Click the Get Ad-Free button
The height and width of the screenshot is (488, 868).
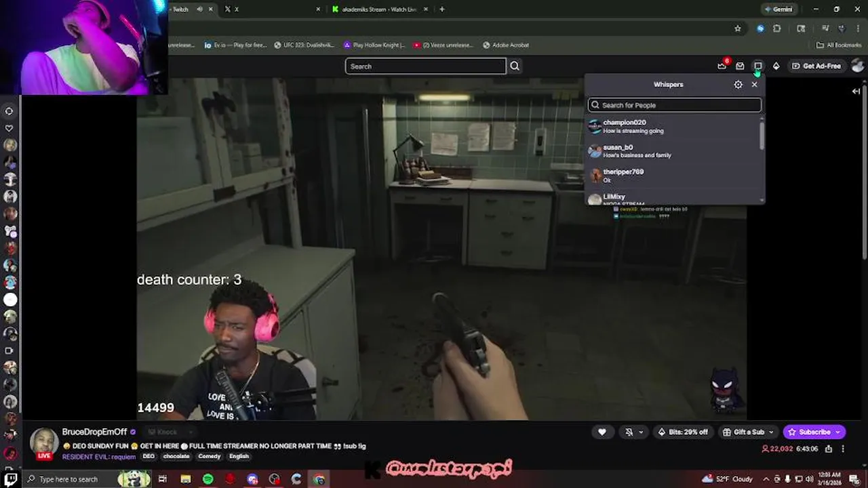pyautogui.click(x=816, y=66)
